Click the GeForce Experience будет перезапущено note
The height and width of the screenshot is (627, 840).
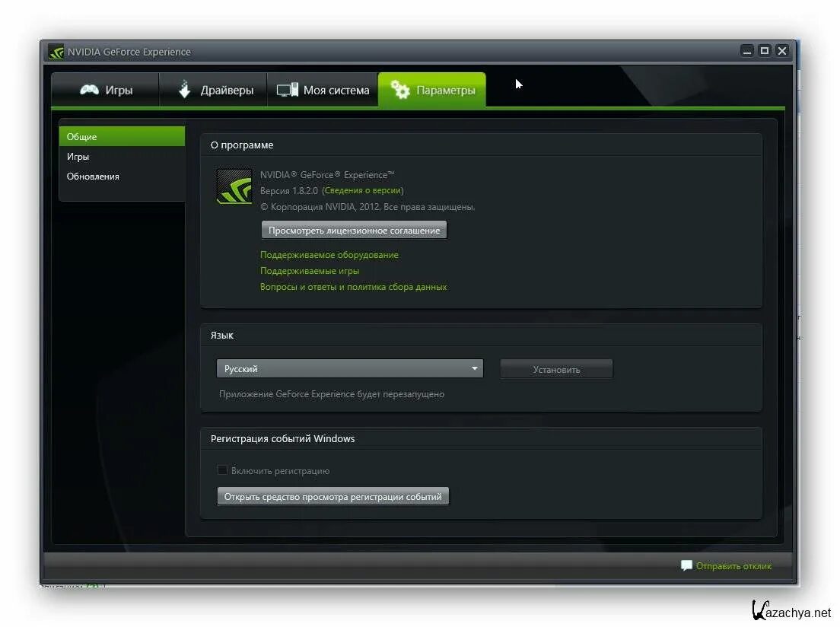pyautogui.click(x=332, y=394)
